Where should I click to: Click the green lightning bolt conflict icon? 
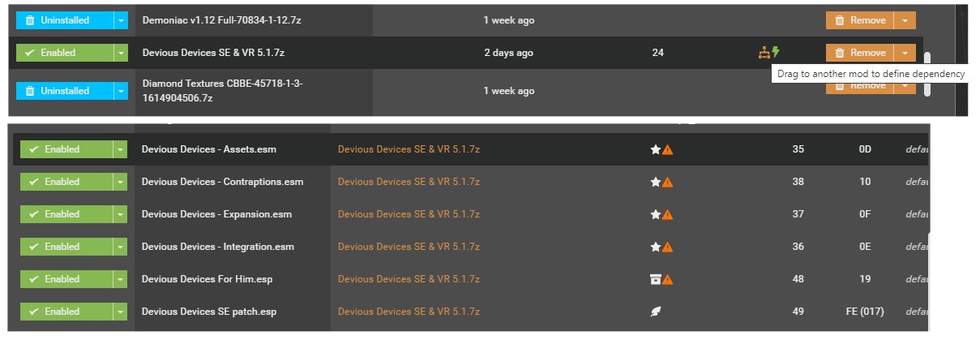[776, 53]
